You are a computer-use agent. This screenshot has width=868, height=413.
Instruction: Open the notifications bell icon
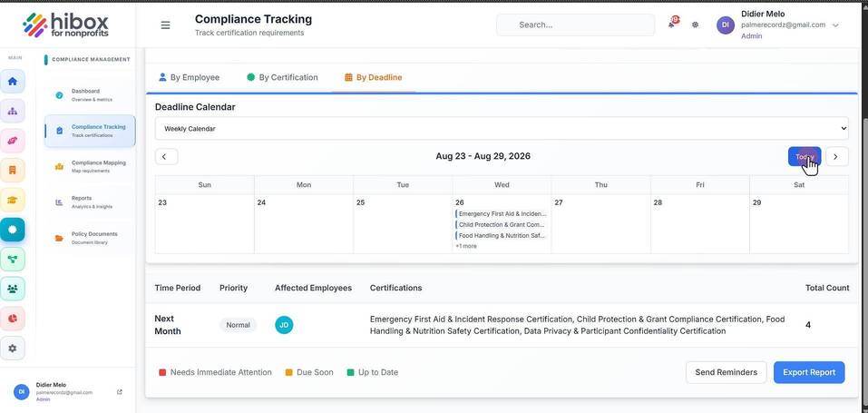672,24
